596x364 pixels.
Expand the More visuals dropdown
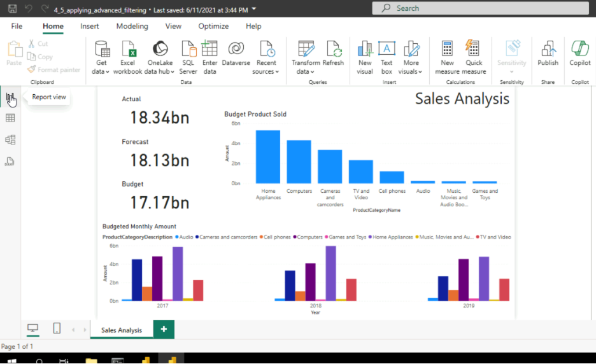[411, 57]
